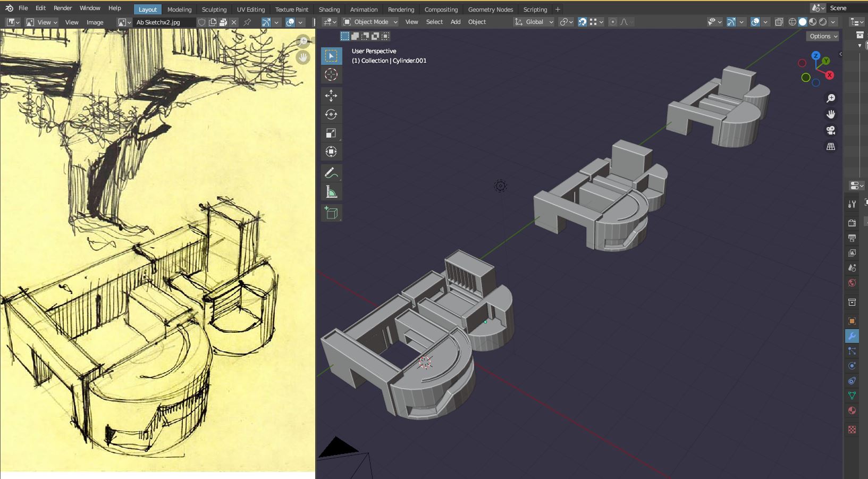Image resolution: width=868 pixels, height=479 pixels.
Task: Toggle overlays in image editor header
Action: coord(290,22)
